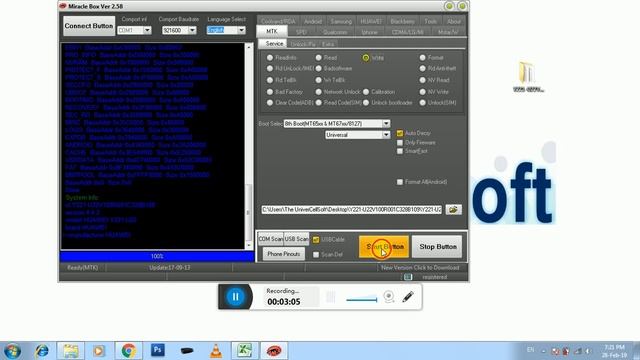
Task: Launch Internet Explorer from the taskbar
Action: coord(42,351)
